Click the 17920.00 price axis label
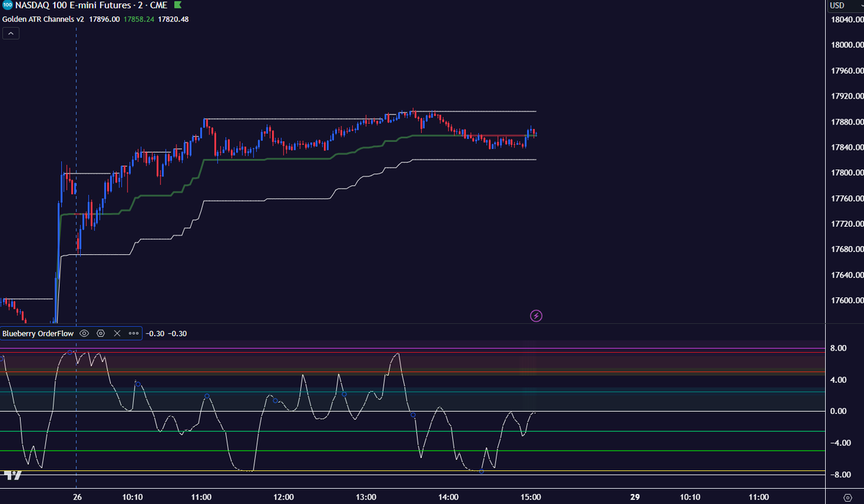The height and width of the screenshot is (504, 864). (847, 96)
